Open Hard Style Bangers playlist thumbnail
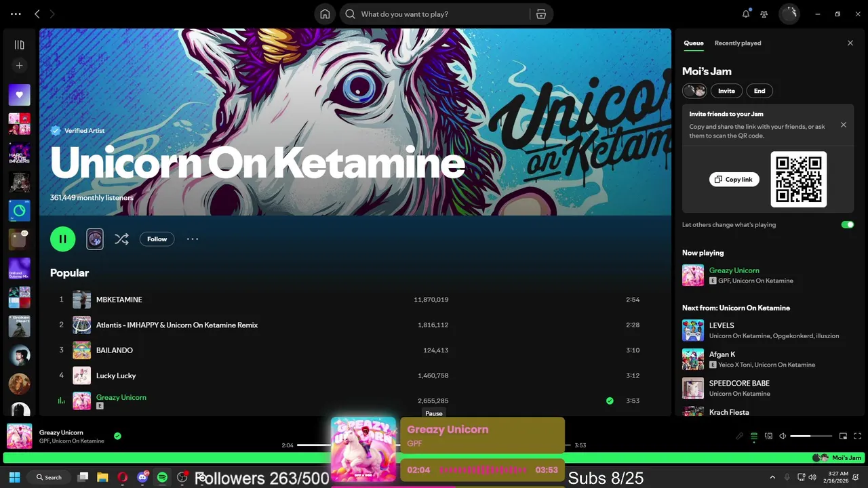 19,153
